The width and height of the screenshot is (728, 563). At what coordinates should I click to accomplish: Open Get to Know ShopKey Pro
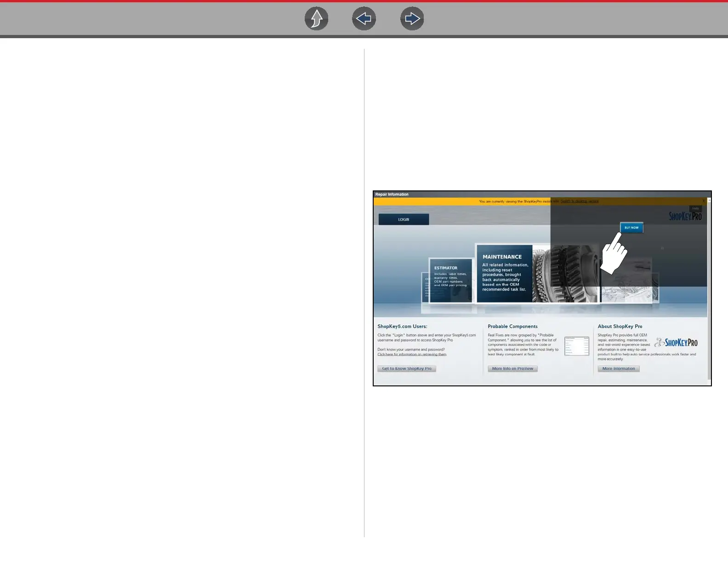coord(407,368)
